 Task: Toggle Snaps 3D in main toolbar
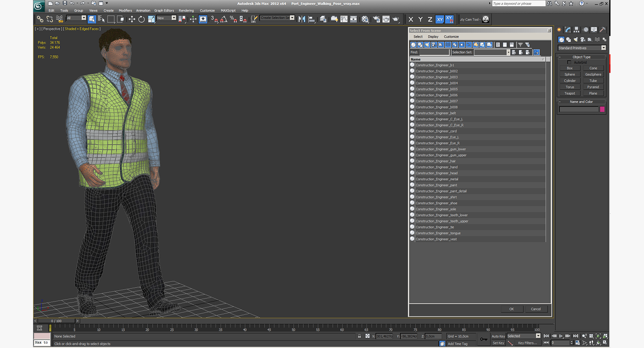(214, 19)
